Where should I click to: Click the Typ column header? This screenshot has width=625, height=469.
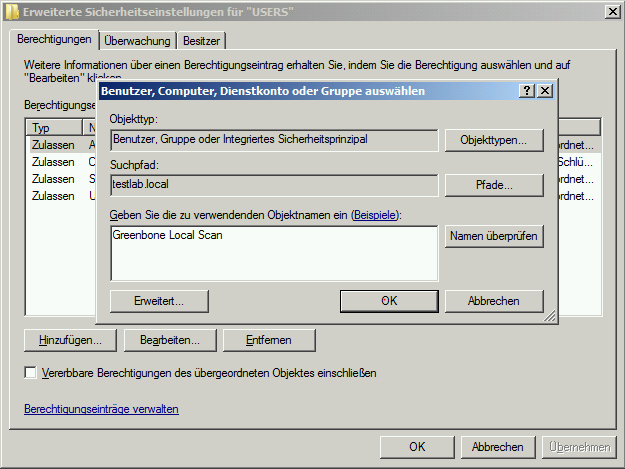click(x=52, y=128)
